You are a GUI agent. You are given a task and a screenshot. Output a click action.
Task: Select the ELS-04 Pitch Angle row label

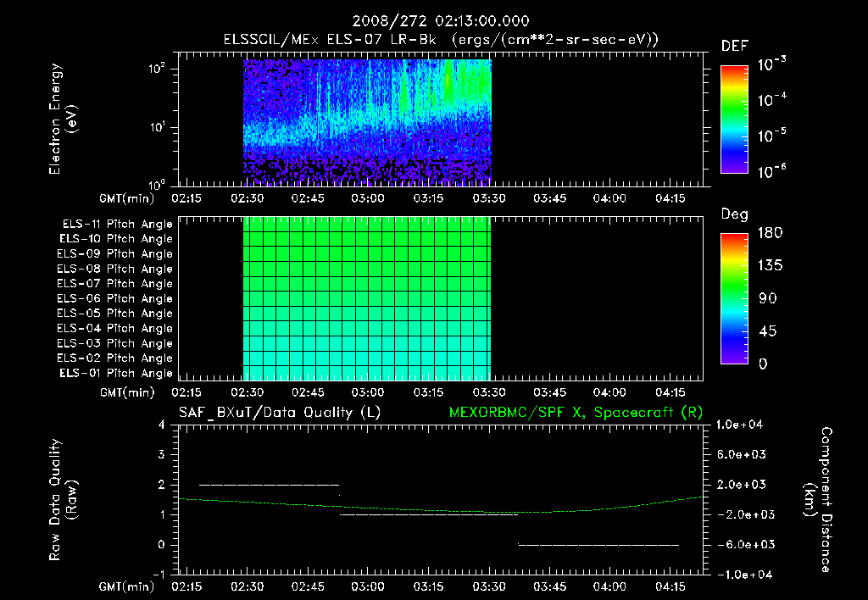(x=114, y=329)
